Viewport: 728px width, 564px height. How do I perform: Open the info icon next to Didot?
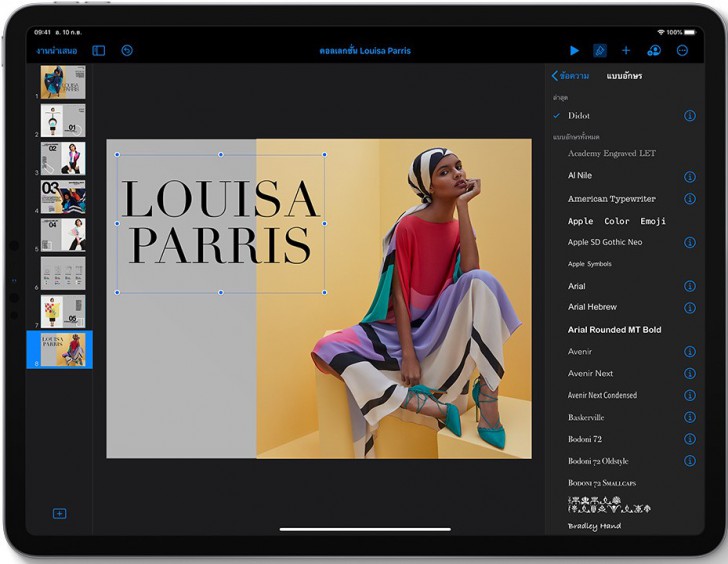tap(689, 116)
